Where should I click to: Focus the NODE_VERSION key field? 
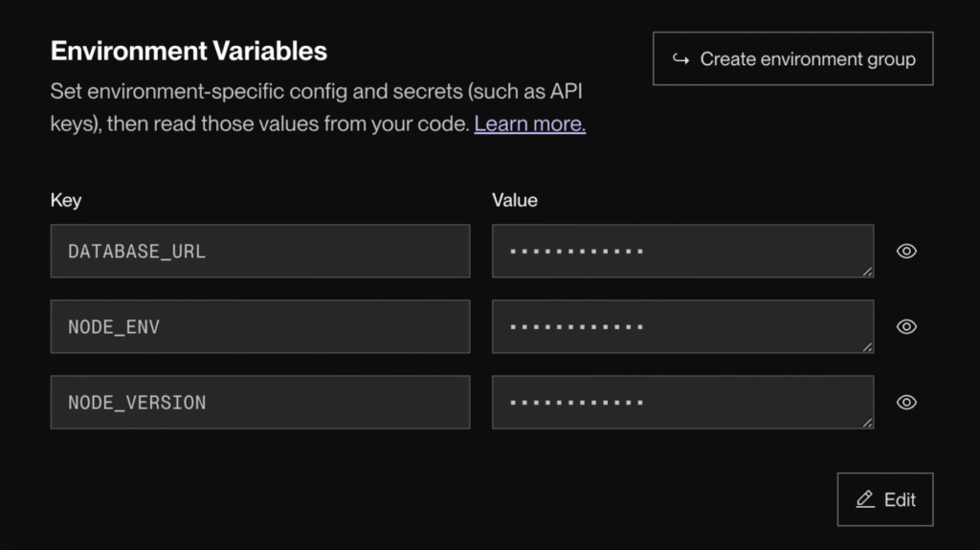pos(259,403)
